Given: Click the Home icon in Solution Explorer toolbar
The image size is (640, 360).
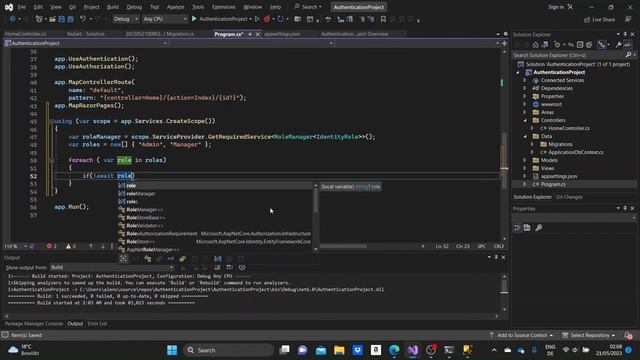Looking at the screenshot, I should (x=536, y=45).
